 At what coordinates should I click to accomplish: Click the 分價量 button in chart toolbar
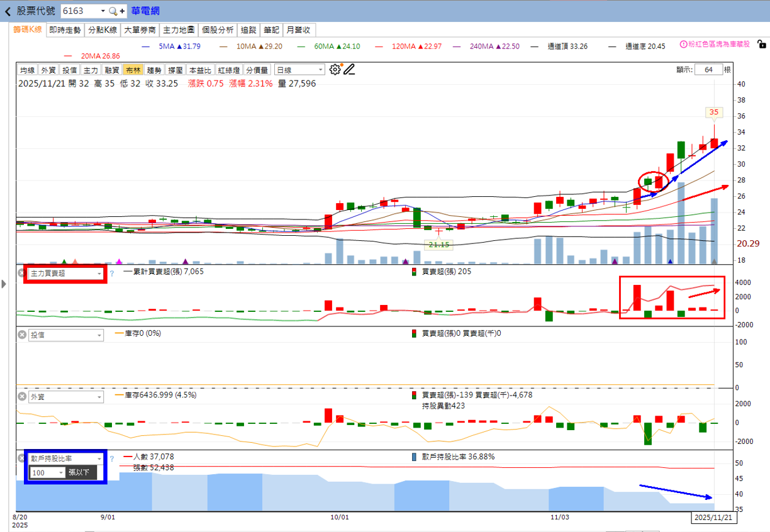point(257,70)
